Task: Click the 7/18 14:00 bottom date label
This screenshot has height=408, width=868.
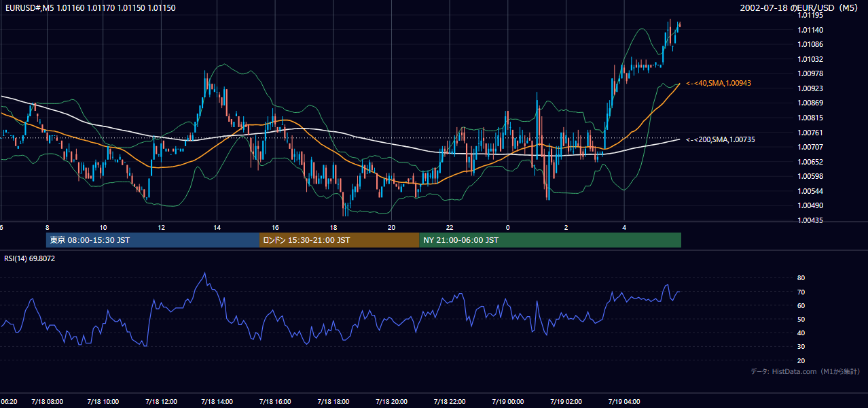Action: tap(217, 402)
